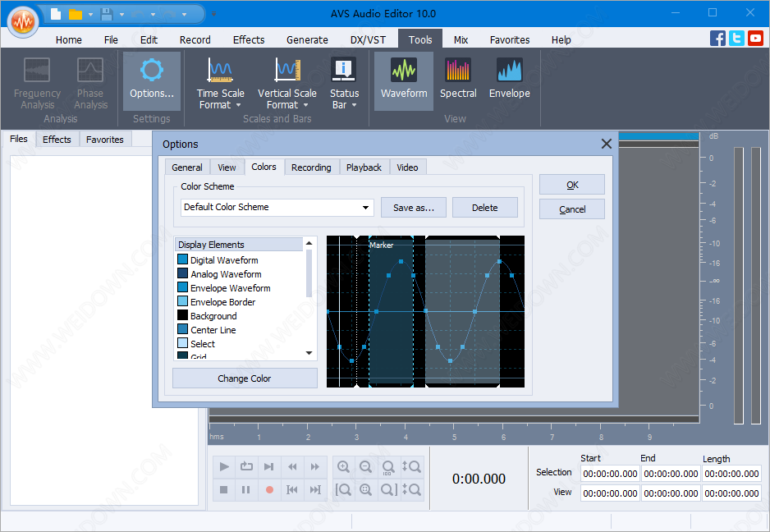This screenshot has height=532, width=770.
Task: Switch to the General options tab
Action: pos(187,167)
